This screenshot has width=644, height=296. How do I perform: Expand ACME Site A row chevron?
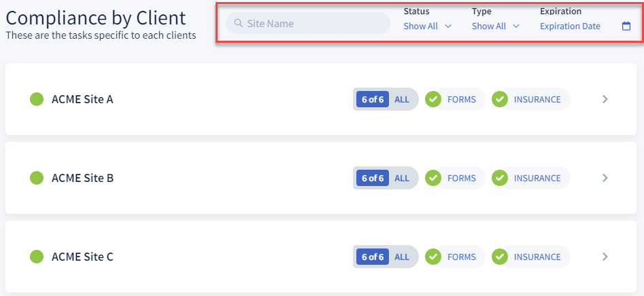click(605, 99)
